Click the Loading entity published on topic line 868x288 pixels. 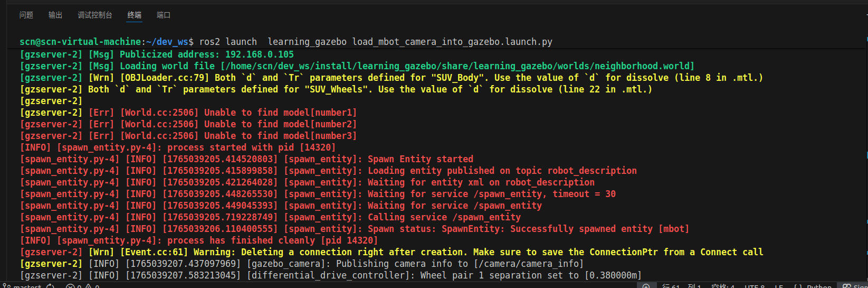pyautogui.click(x=328, y=171)
